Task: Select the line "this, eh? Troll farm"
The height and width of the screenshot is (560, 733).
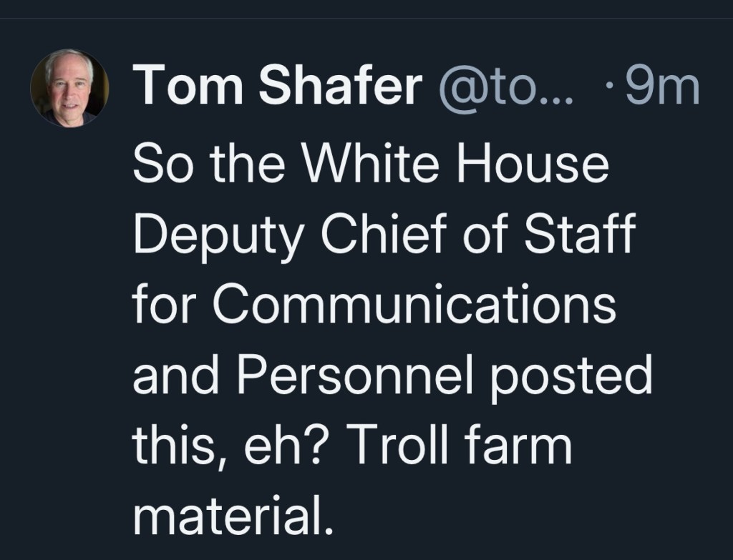Action: [x=352, y=445]
